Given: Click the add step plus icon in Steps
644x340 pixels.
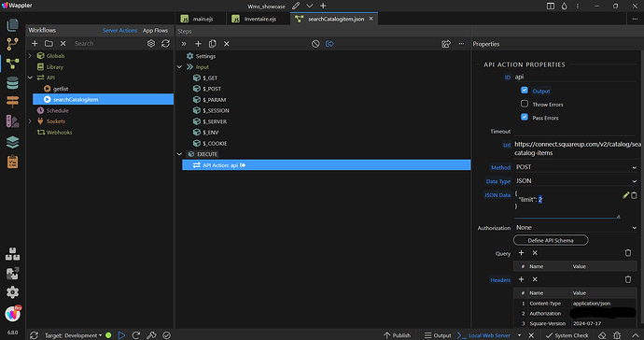Looking at the screenshot, I should (x=198, y=44).
